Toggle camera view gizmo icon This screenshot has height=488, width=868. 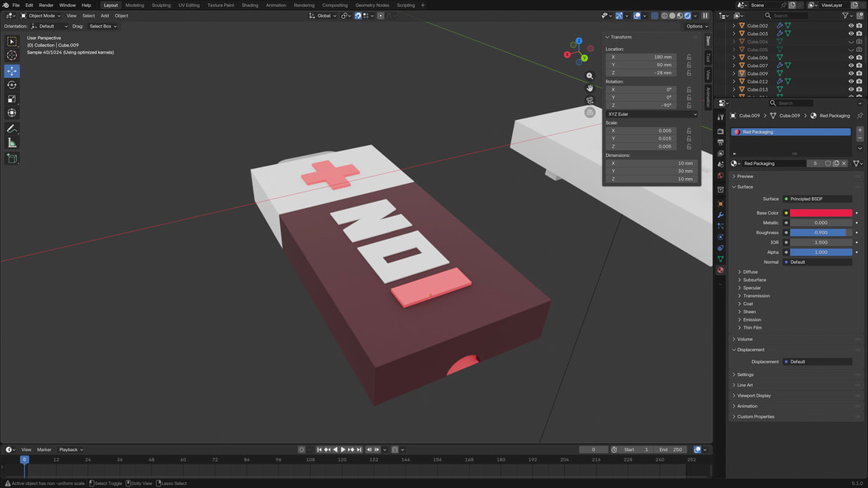click(x=589, y=100)
